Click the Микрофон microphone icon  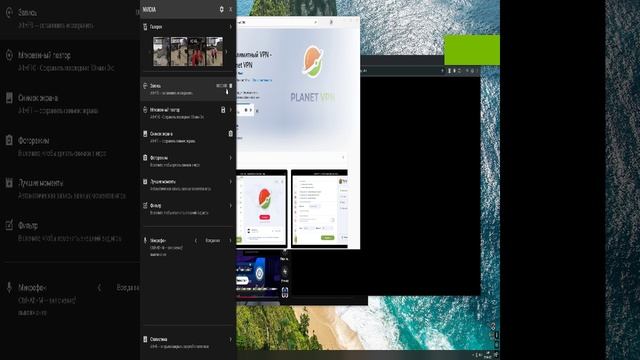[x=145, y=240]
